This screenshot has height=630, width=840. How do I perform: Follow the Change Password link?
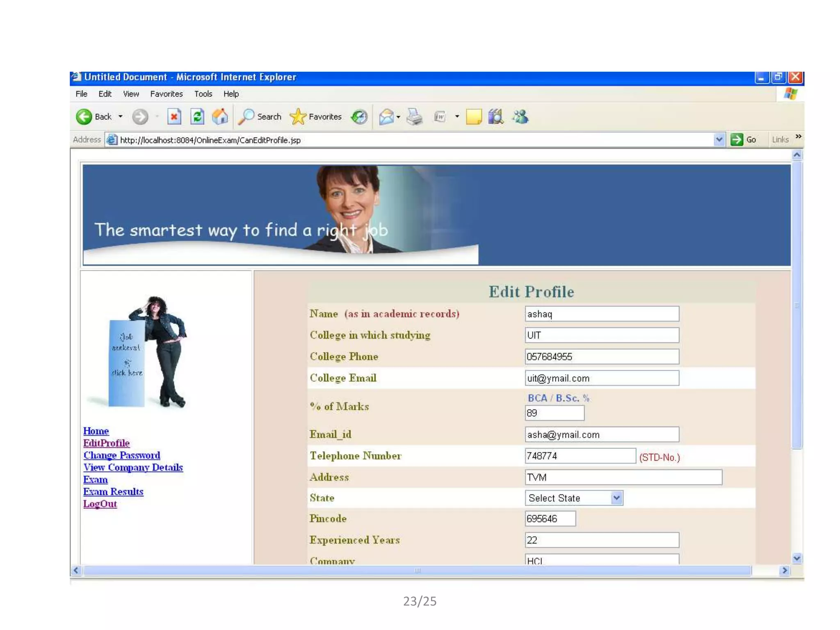click(x=122, y=455)
